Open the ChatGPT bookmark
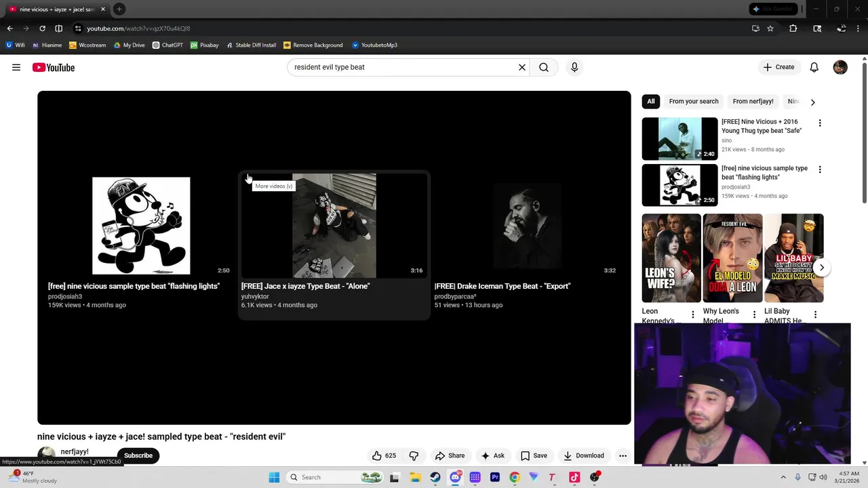Screen dimensions: 868x488 pyautogui.click(x=167, y=45)
